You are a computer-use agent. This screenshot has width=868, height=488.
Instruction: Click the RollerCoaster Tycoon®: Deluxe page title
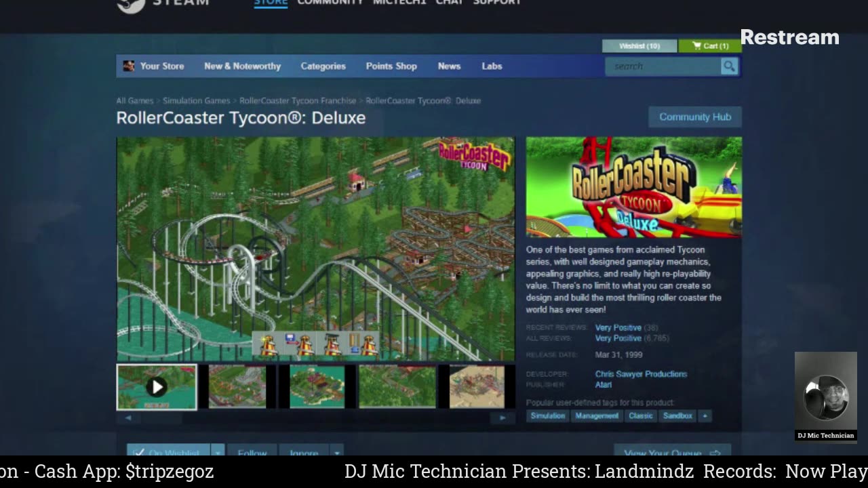coord(241,118)
